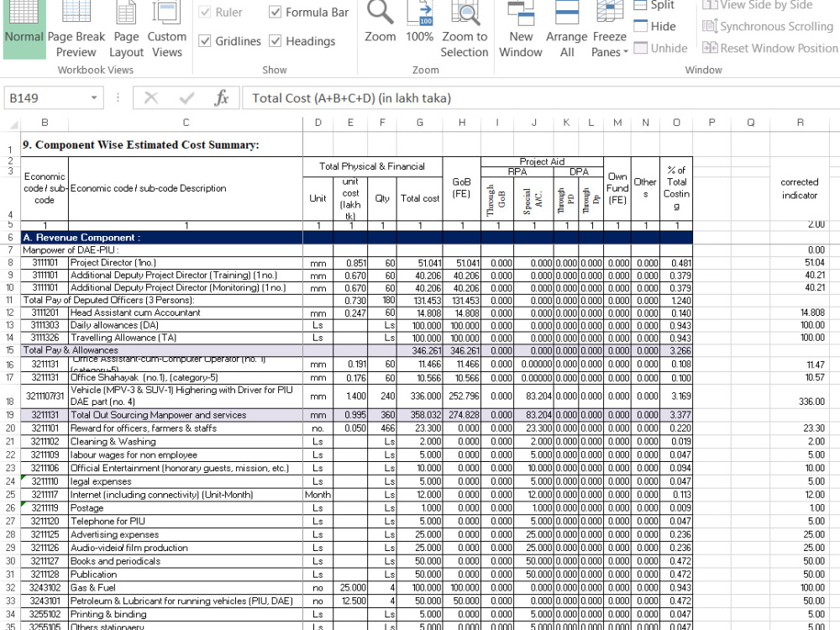Screen dimensions: 840x630
Task: Click Zoom to Selection
Action: 465,29
